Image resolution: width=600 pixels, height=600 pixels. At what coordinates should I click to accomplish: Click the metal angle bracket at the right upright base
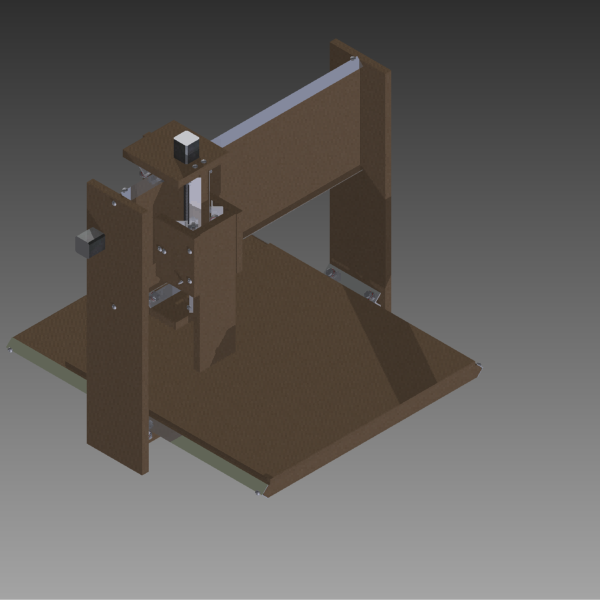[x=354, y=284]
